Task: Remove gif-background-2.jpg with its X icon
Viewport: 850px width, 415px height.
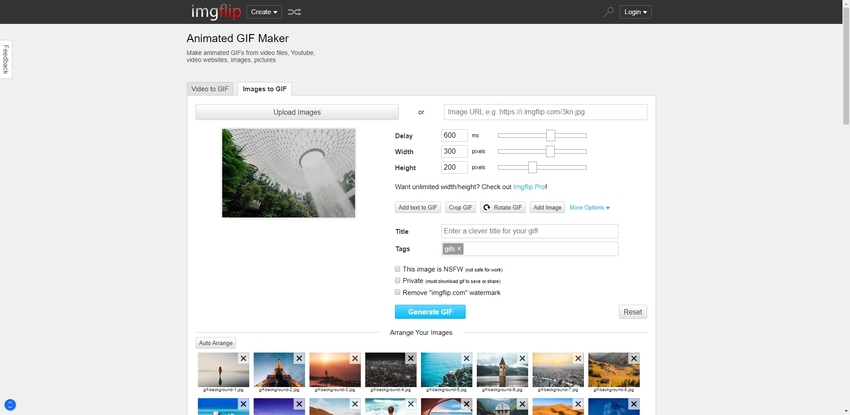Action: click(x=299, y=358)
